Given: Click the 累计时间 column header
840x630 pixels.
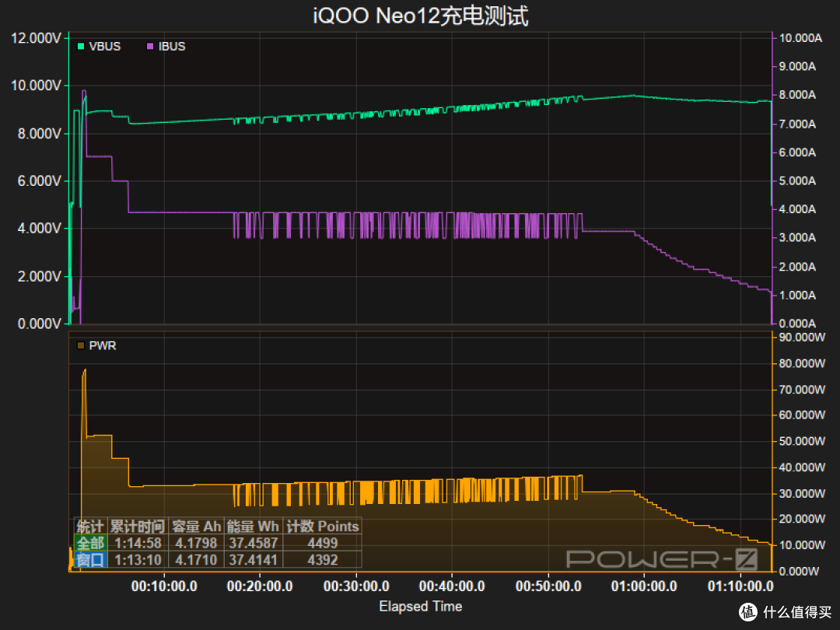Looking at the screenshot, I should click(x=138, y=526).
